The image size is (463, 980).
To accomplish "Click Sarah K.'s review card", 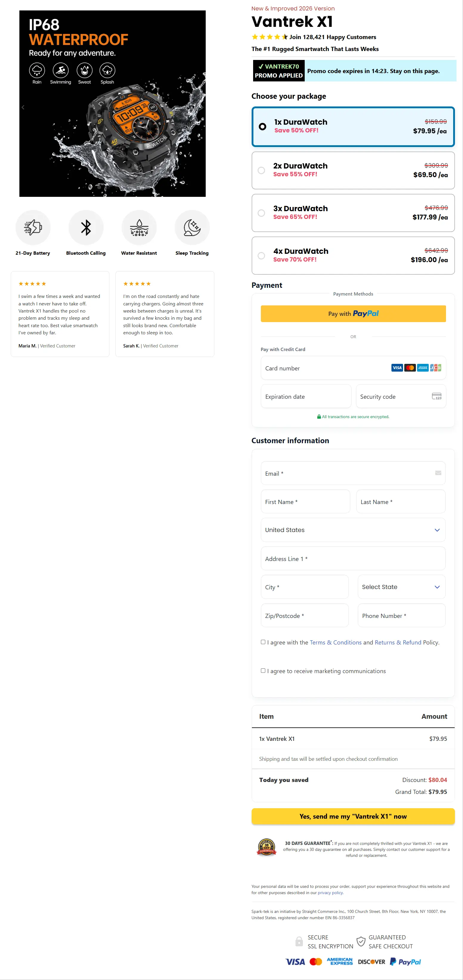I will pos(165,314).
